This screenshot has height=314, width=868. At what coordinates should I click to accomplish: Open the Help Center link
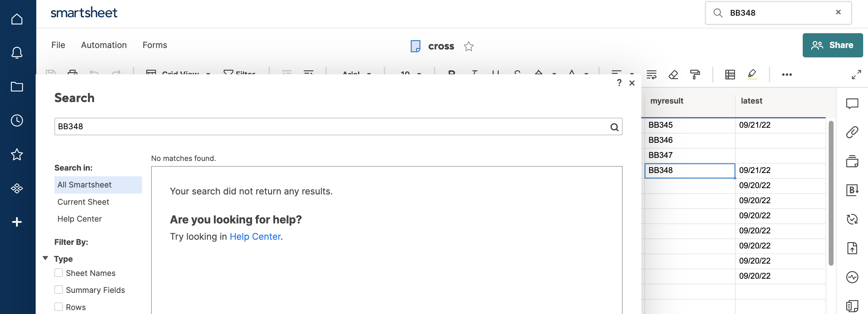pos(255,236)
